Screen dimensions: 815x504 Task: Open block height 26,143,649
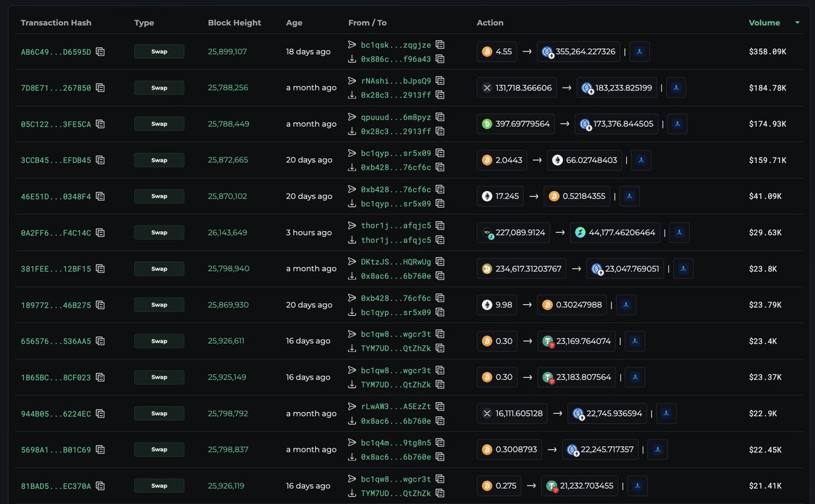pos(228,232)
